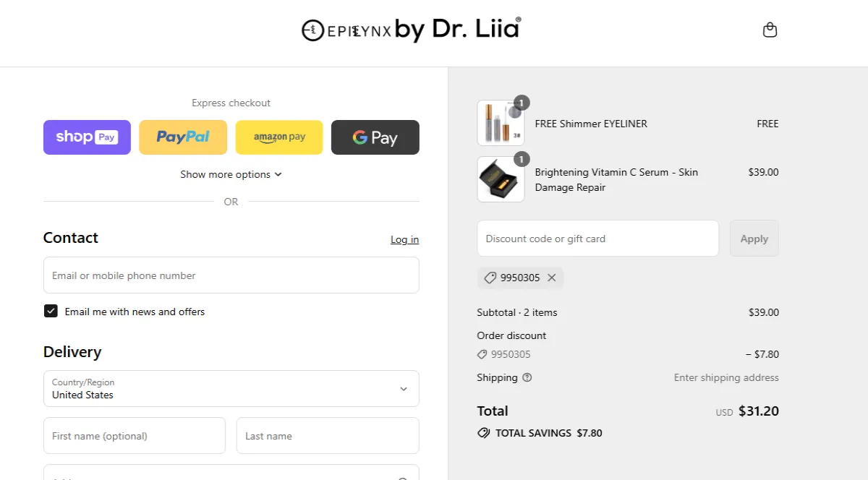The image size is (868, 480).
Task: Open the shopping bag cart icon
Action: (770, 30)
